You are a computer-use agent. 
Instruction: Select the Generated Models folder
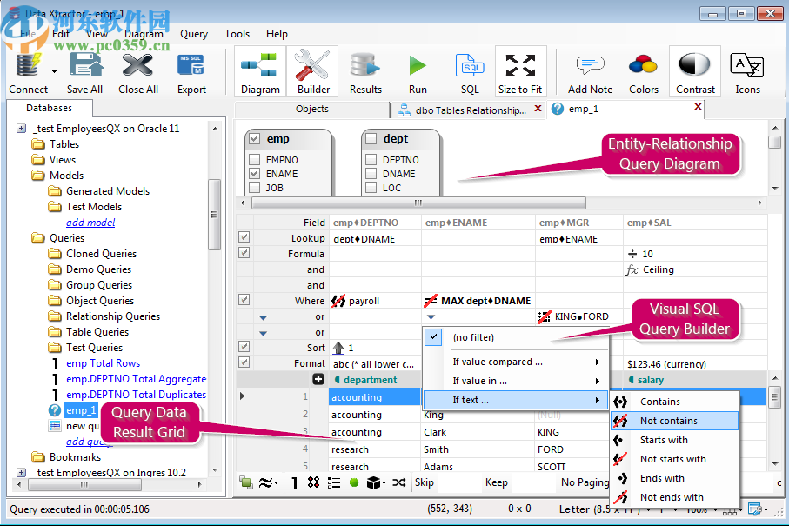click(x=108, y=191)
